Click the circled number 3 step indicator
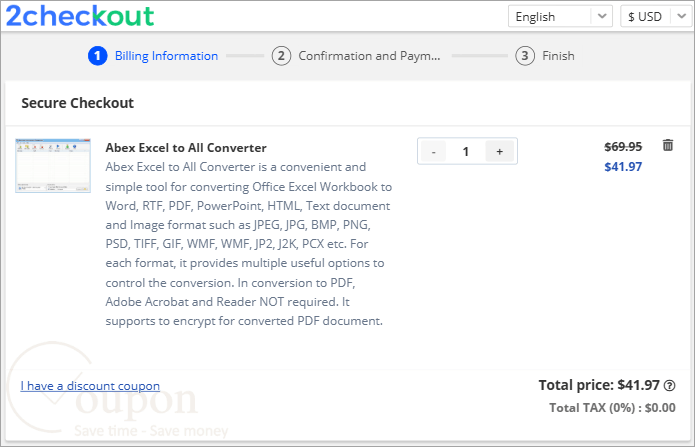The width and height of the screenshot is (695, 447). pyautogui.click(x=525, y=56)
